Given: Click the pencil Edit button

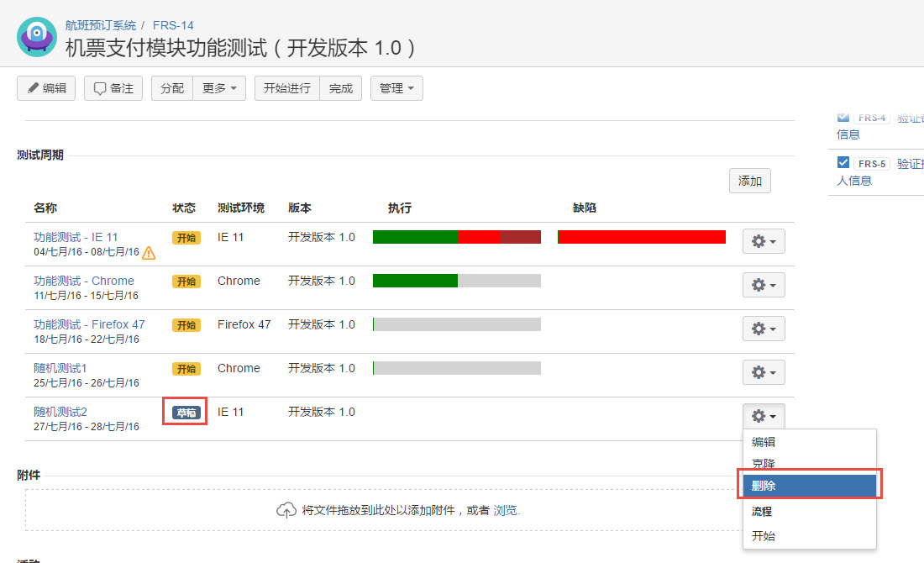Looking at the screenshot, I should [x=46, y=88].
